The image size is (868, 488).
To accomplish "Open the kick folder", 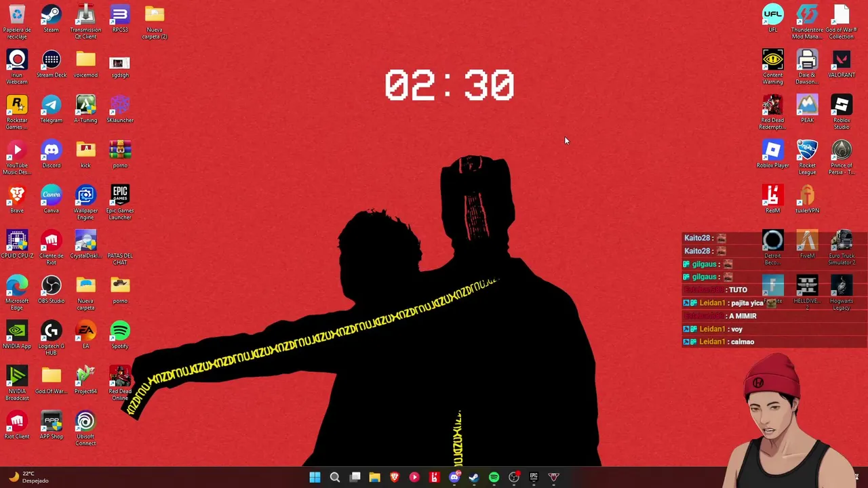I will tap(85, 154).
